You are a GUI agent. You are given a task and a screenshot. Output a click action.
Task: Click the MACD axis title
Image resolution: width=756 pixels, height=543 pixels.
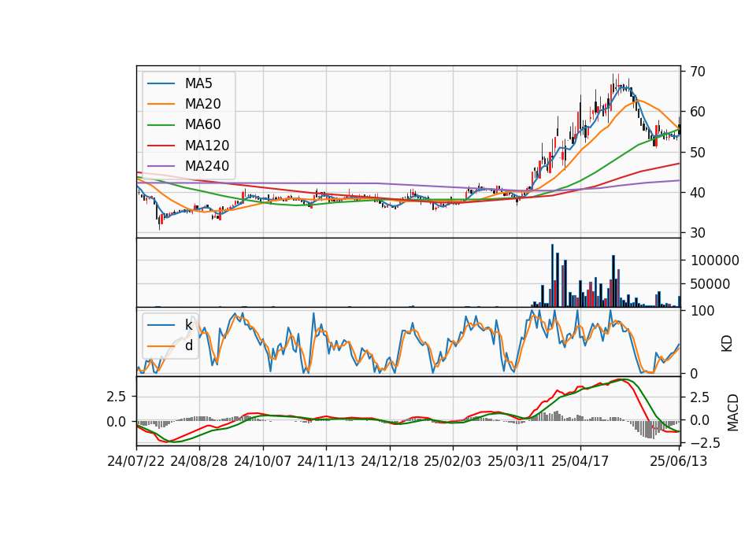(x=733, y=412)
